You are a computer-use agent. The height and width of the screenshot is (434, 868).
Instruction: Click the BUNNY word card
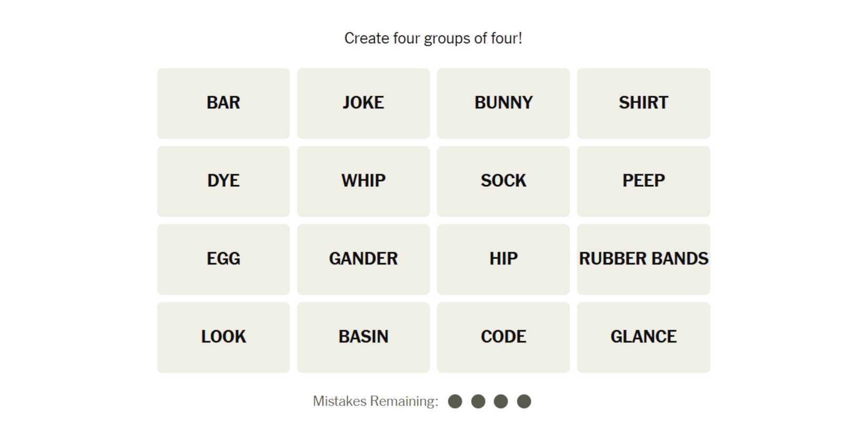click(503, 103)
